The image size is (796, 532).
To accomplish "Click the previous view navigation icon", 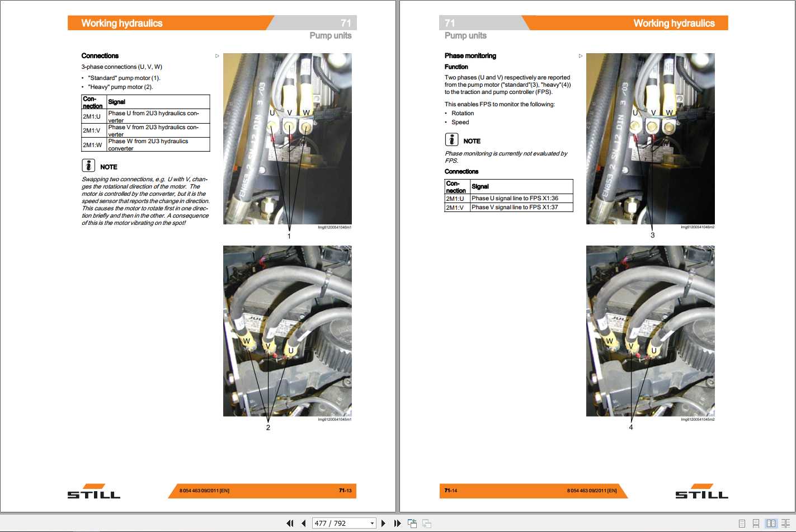I will pos(412,524).
